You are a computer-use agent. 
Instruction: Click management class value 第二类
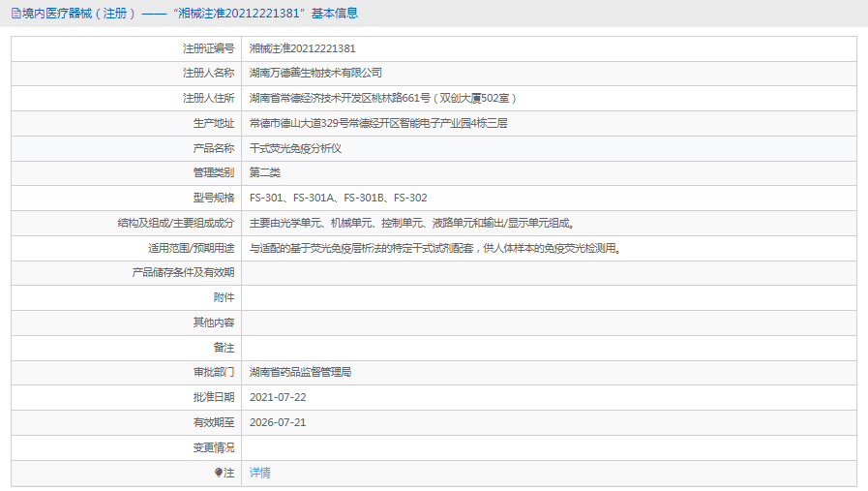[x=264, y=173]
